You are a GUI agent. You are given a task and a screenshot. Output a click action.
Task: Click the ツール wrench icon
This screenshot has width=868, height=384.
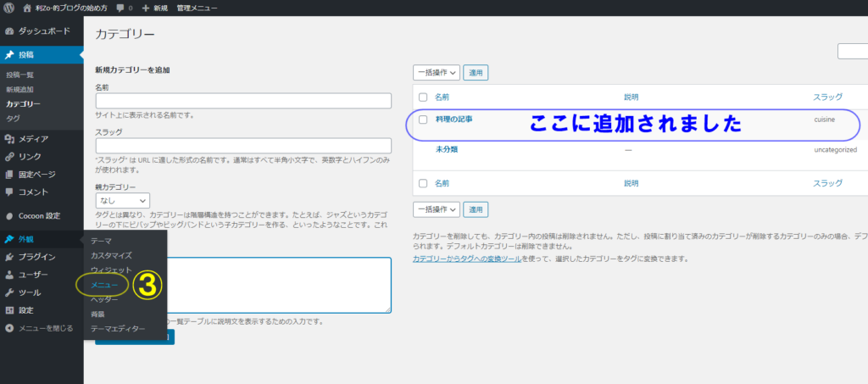click(9, 292)
